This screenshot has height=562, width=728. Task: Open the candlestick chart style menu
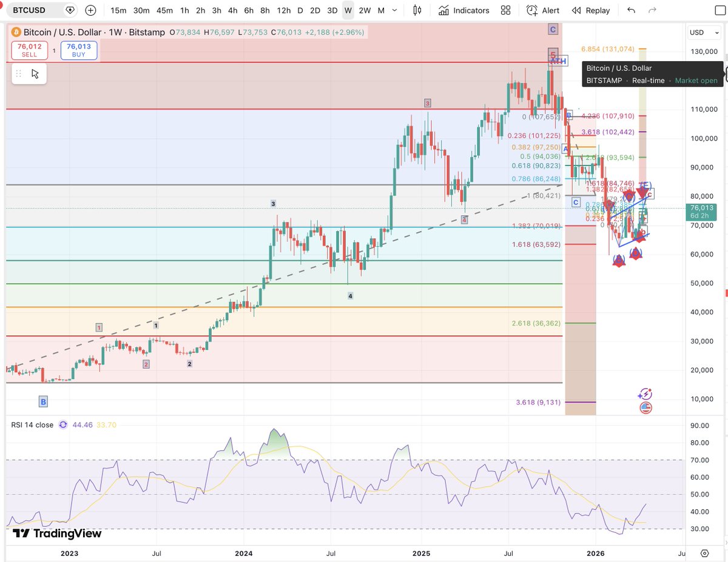[x=417, y=10]
